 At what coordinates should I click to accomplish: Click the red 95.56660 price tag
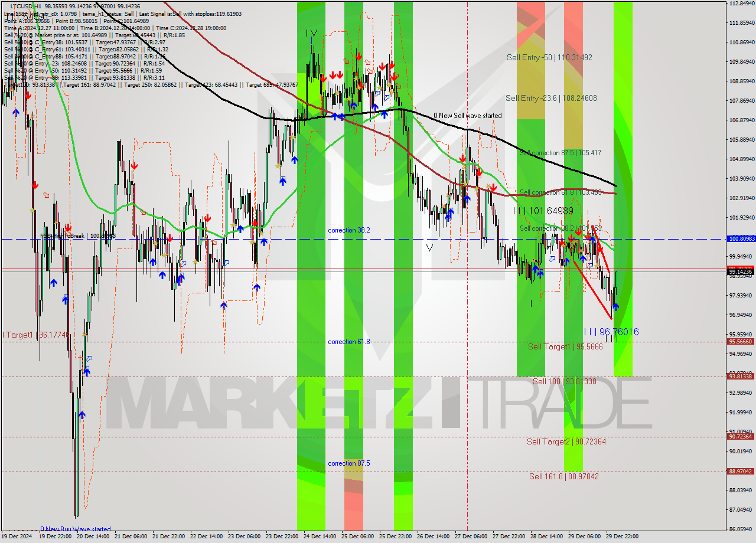(741, 342)
